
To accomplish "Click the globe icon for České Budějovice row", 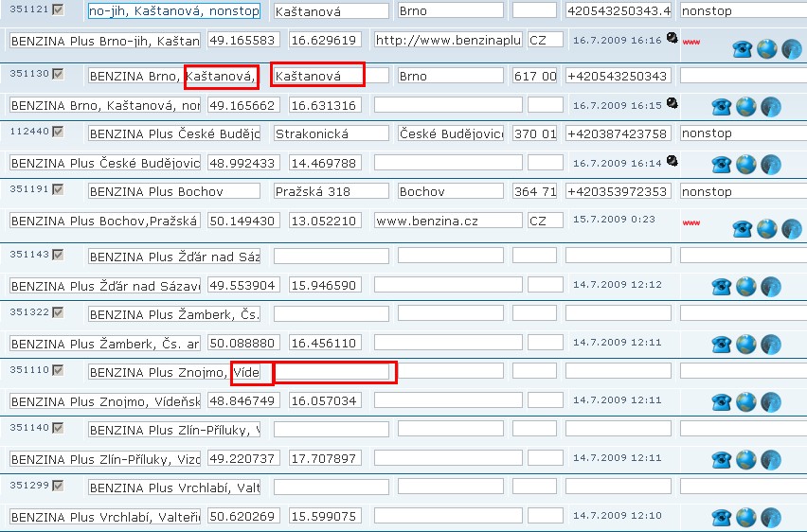I will 746,164.
